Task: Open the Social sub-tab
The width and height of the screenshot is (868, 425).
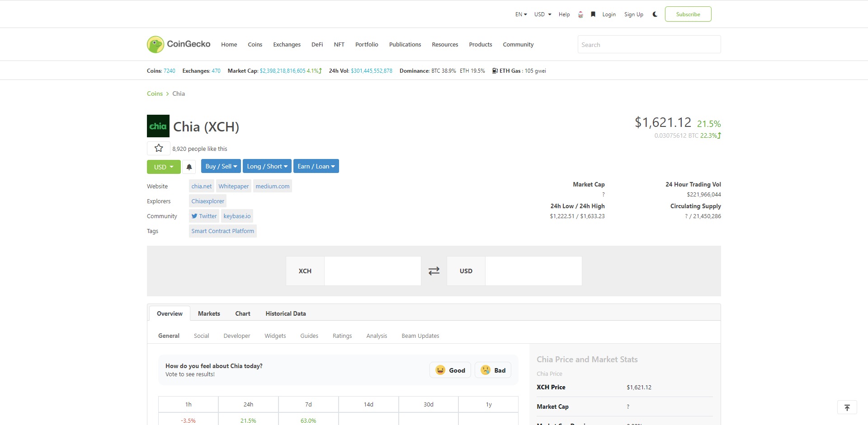Action: point(201,336)
